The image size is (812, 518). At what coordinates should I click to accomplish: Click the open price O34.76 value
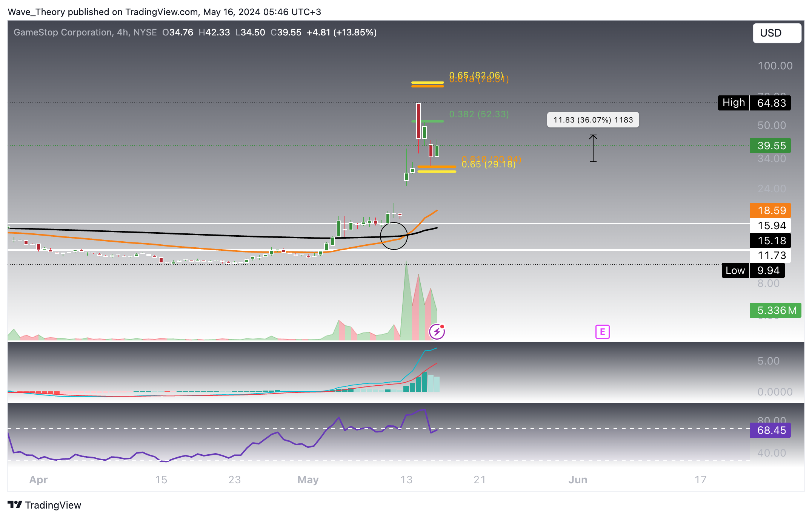point(178,32)
